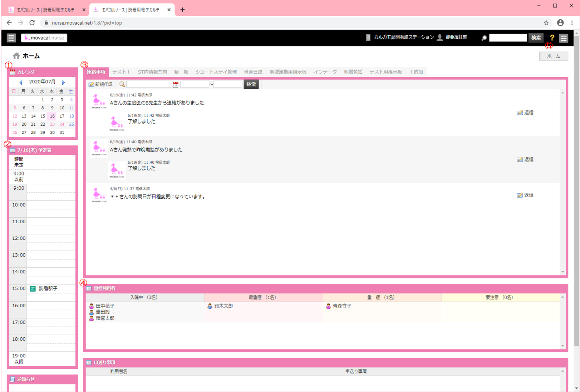This screenshot has height=392, width=580.
Task: Click the 返信 reply for 6/19 11:42 message
Action: (525, 113)
